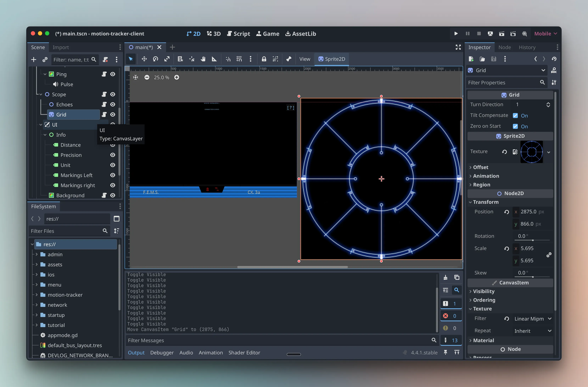
Task: Toggle visibility of the Ping node
Action: coord(113,74)
